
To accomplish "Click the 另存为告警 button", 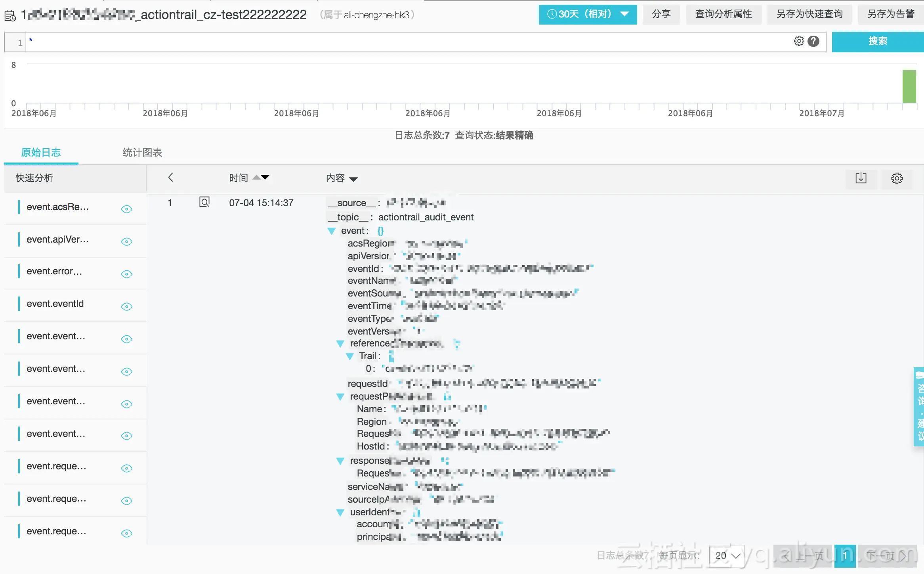I will pos(890,15).
